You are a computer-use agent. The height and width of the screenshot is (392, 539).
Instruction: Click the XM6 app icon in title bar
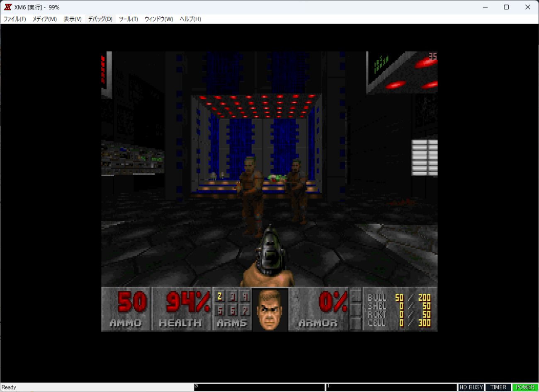pos(7,7)
